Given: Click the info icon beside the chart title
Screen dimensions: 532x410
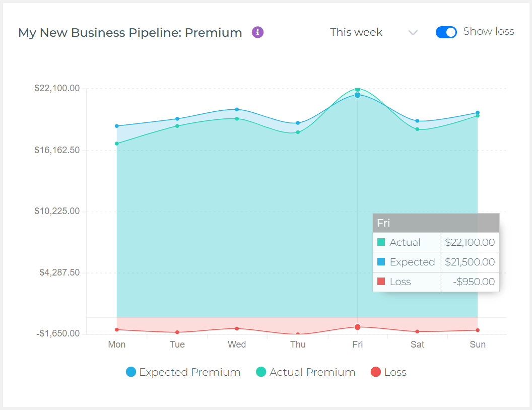Looking at the screenshot, I should 257,32.
